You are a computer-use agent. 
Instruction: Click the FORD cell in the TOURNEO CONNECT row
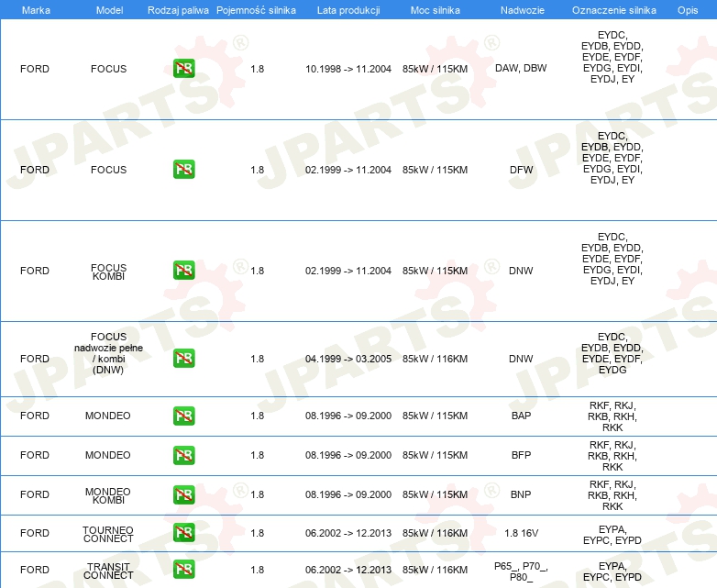point(35,533)
